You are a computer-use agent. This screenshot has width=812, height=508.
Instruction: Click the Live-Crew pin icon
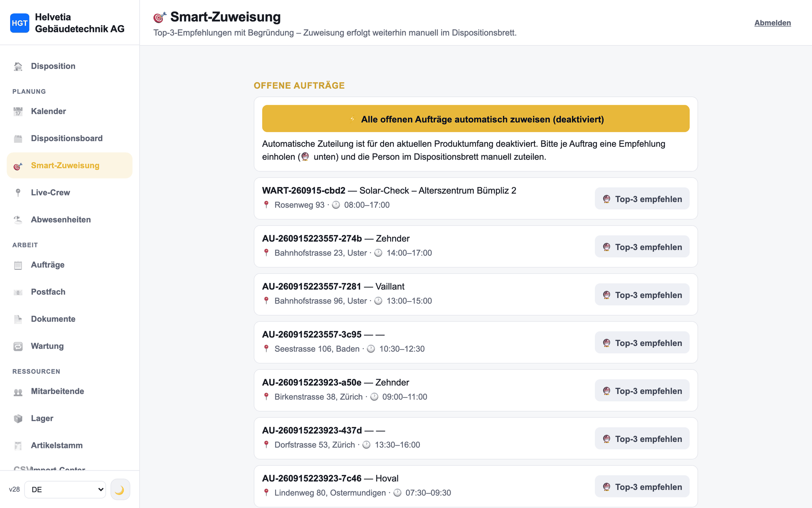[x=18, y=193]
